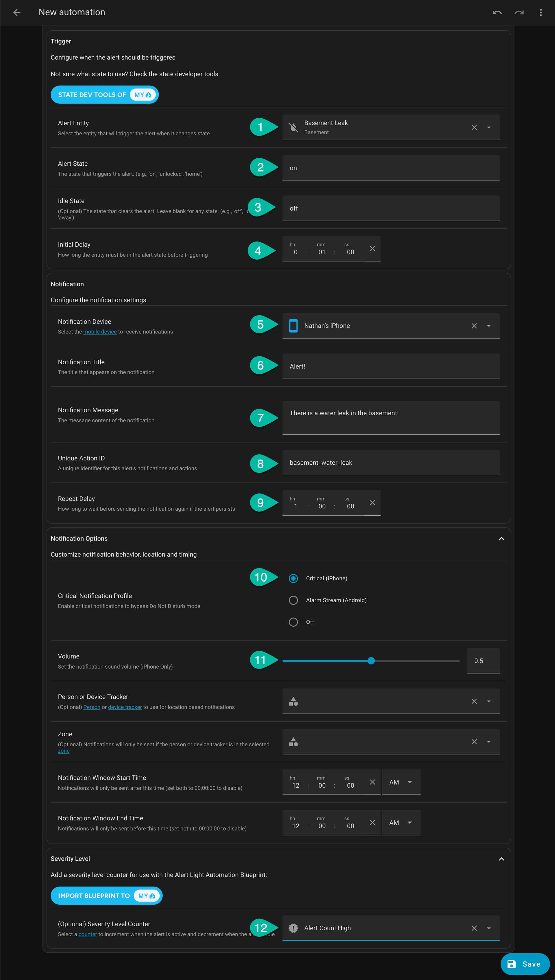Viewport: 555px width, 980px height.
Task: Select the Off critical notification option
Action: coord(293,622)
